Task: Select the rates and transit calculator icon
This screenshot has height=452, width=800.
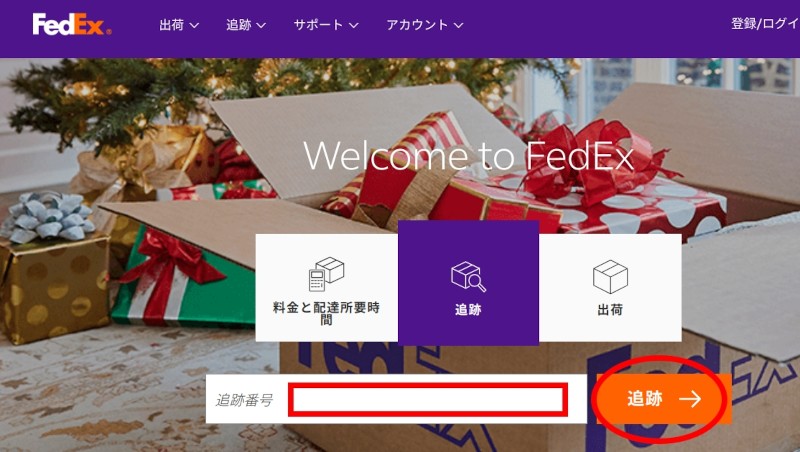Action: click(x=327, y=273)
